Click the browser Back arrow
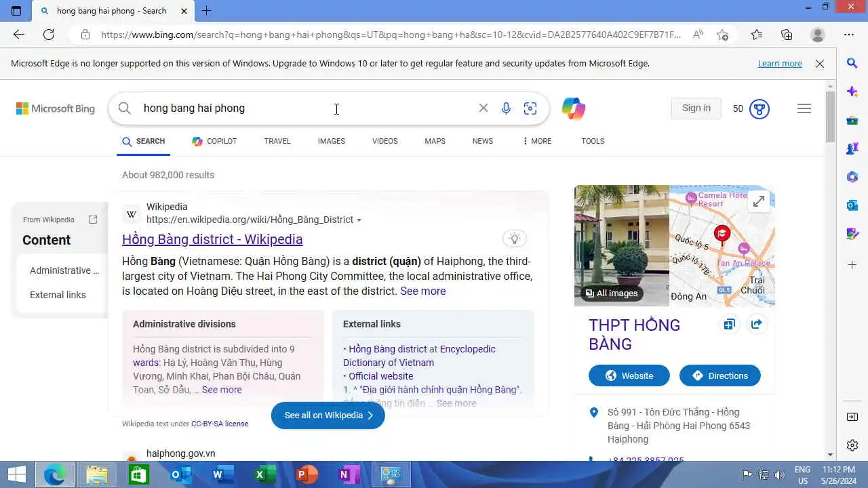868x488 pixels. (18, 35)
